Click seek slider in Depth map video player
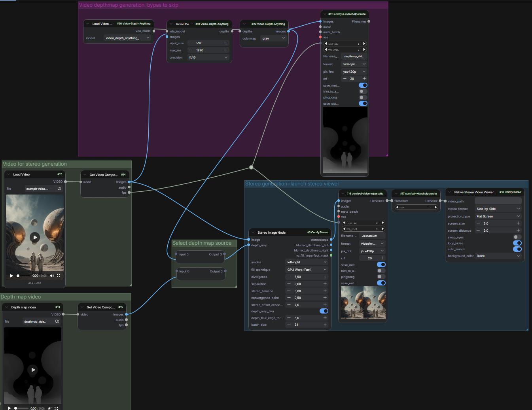532x410 pixels. 21,408
